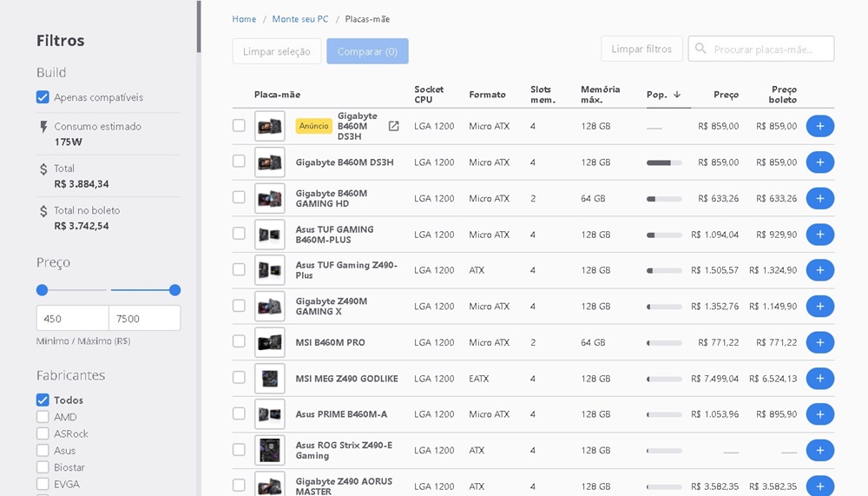Sort by the Preço column header
Viewport: 868px width, 496px height.
click(726, 95)
